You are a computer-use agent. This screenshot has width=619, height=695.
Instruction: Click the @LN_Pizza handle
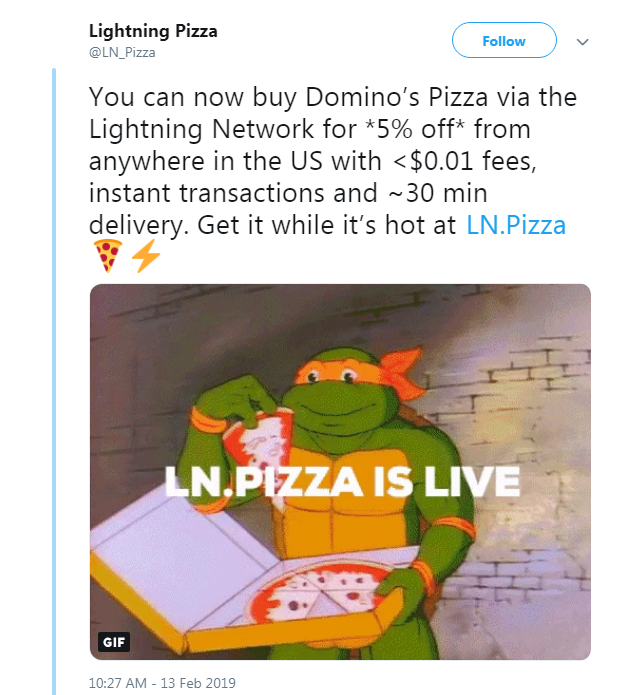[122, 52]
